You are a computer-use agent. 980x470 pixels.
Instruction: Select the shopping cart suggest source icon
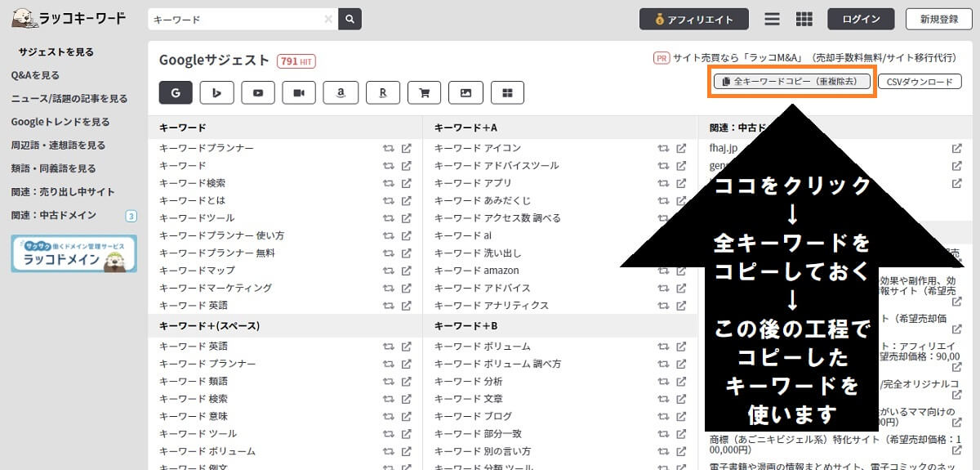[424, 93]
